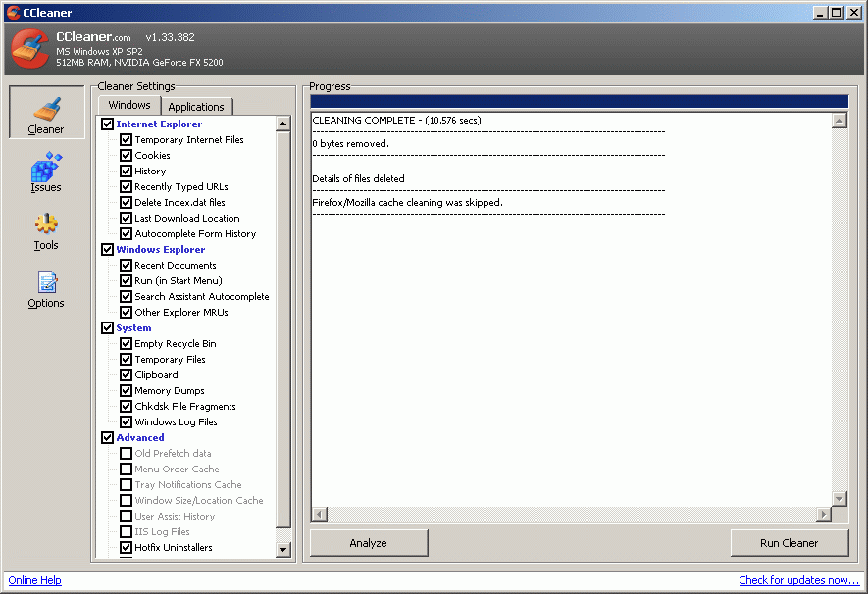The height and width of the screenshot is (594, 868).
Task: Toggle Memory Dumps checkbox
Action: (127, 390)
